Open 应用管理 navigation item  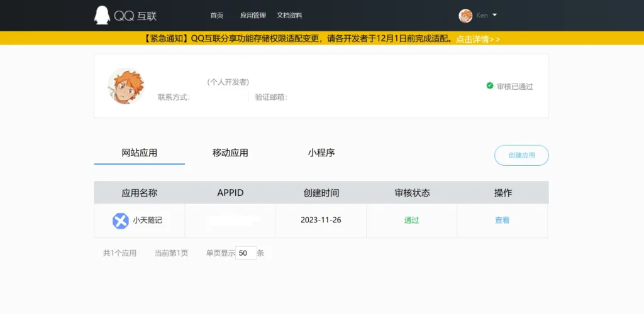253,16
